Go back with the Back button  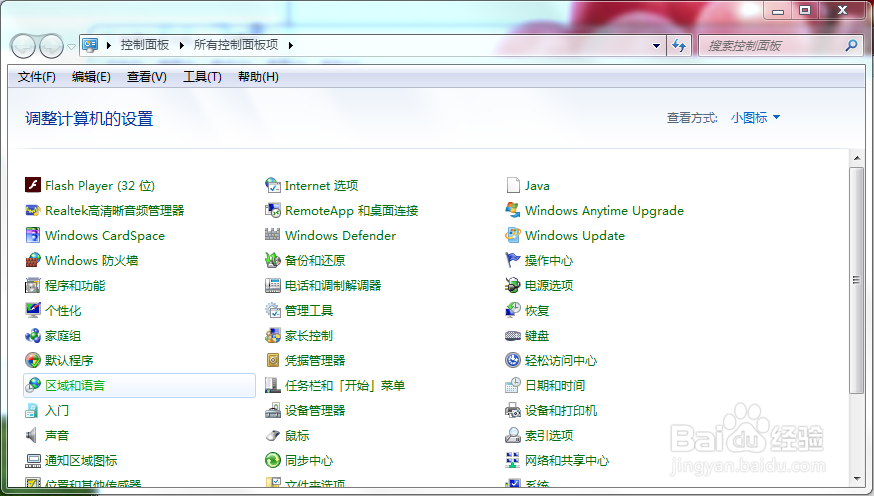click(23, 46)
